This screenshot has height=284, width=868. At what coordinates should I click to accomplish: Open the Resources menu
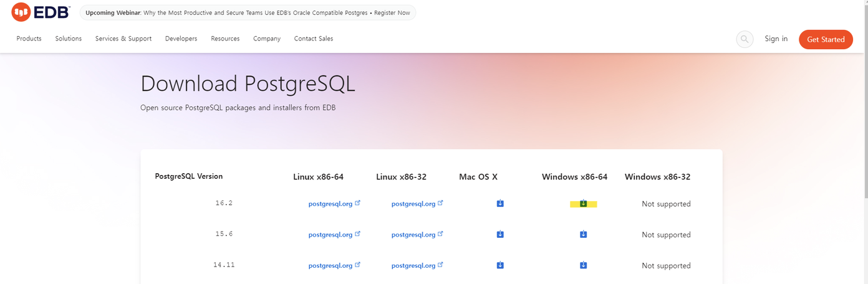click(225, 39)
